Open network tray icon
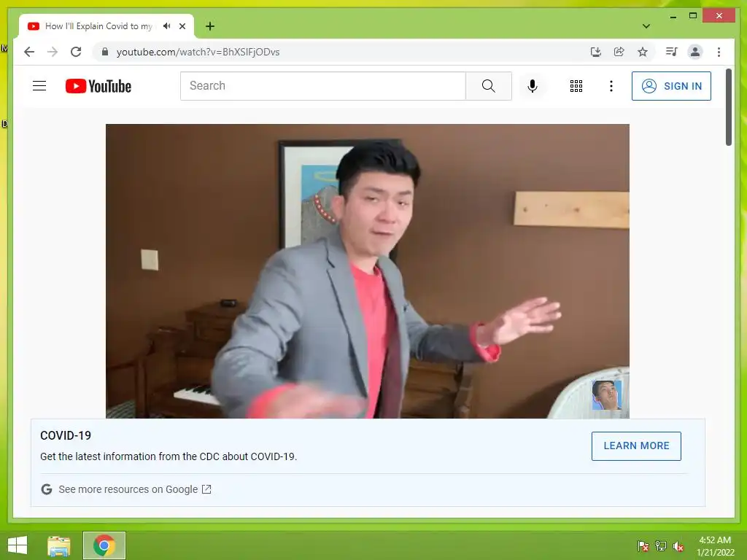Viewport: 747px width, 560px height. point(661,545)
